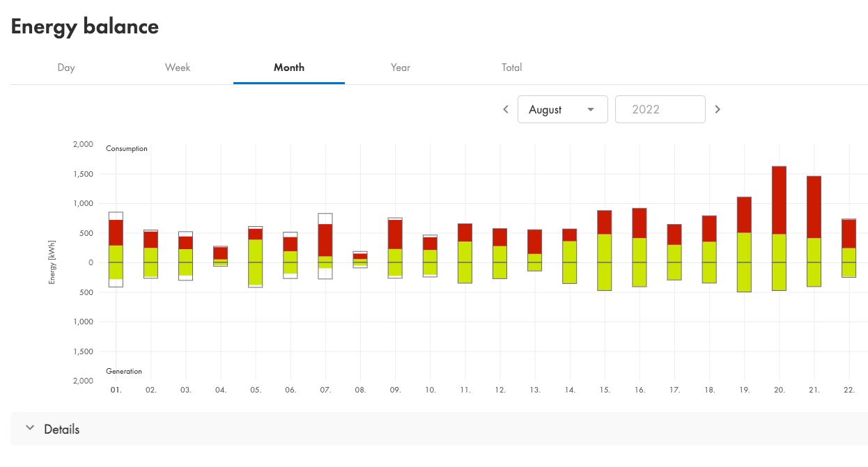Select the green bar below zero for day 15
Viewport: 868px width, 467px height.
pos(604,276)
